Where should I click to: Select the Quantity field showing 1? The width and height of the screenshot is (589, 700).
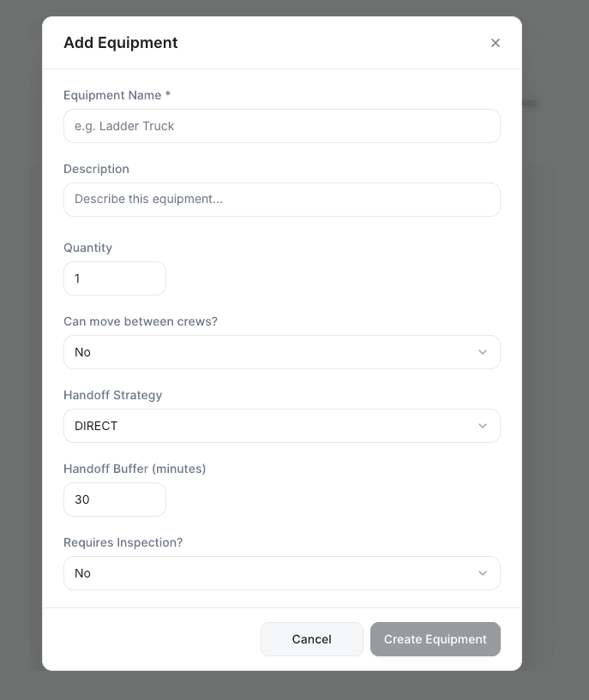point(115,278)
